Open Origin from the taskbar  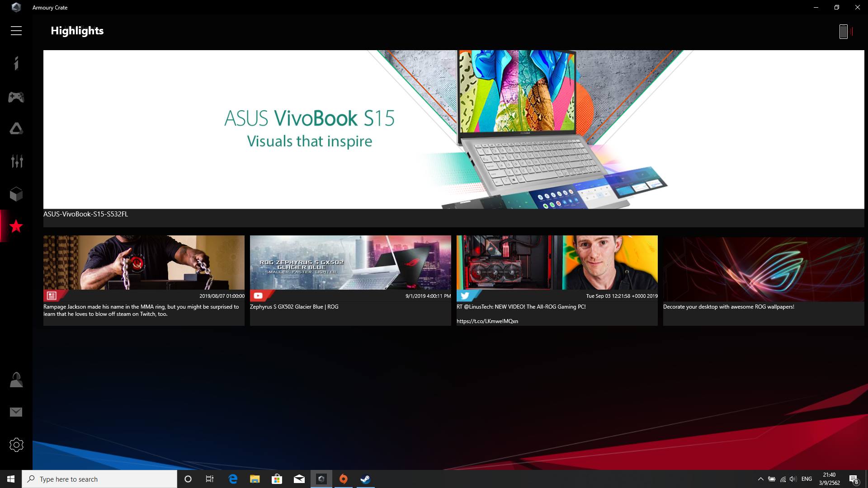(x=343, y=479)
